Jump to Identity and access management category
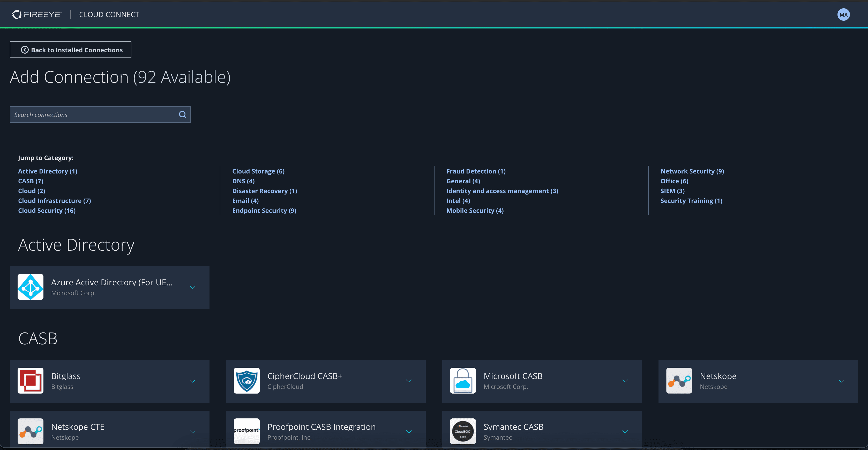868x450 pixels. [x=502, y=191]
